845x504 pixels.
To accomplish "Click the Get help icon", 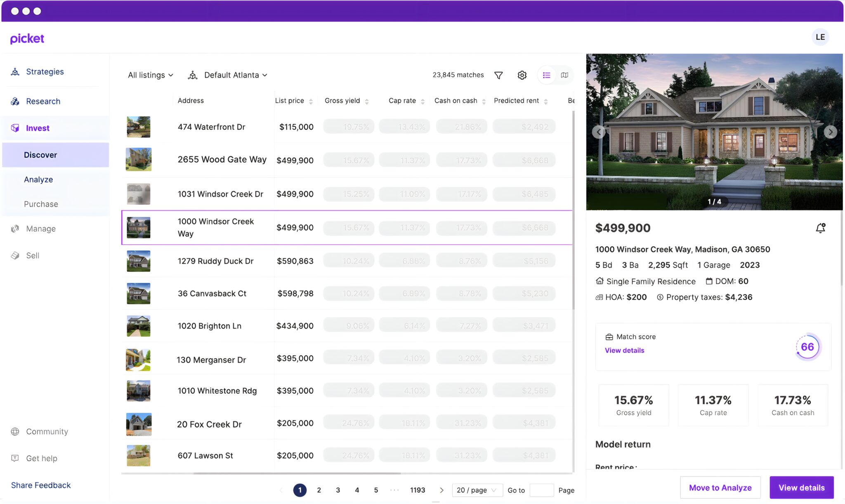I will [15, 459].
